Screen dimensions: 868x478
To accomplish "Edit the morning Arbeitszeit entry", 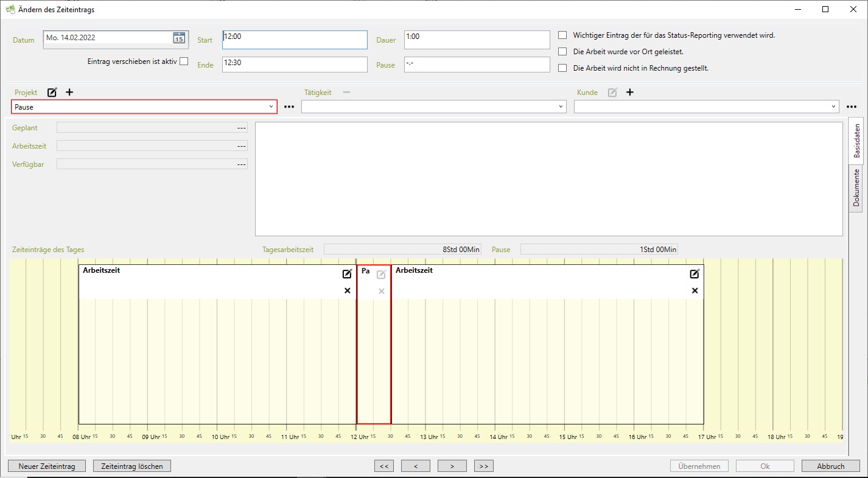I will [x=347, y=274].
